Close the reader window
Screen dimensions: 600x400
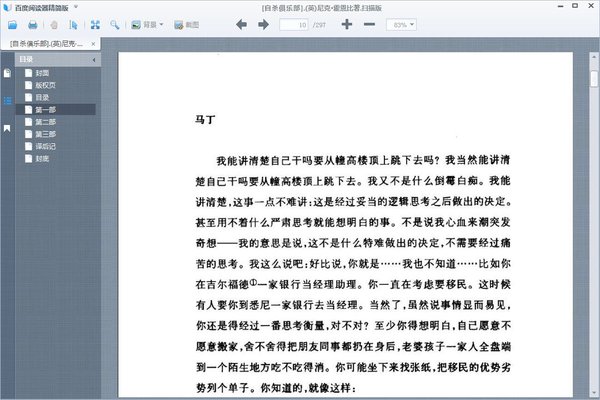click(591, 6)
